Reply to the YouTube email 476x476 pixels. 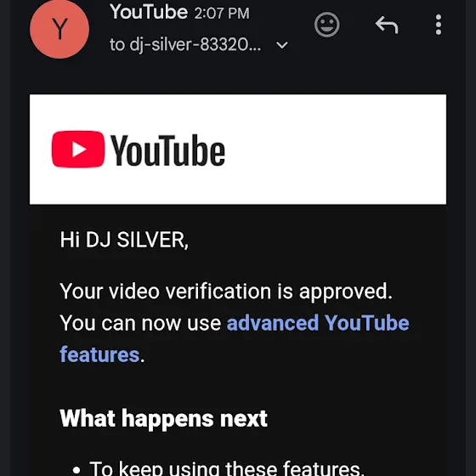click(387, 25)
